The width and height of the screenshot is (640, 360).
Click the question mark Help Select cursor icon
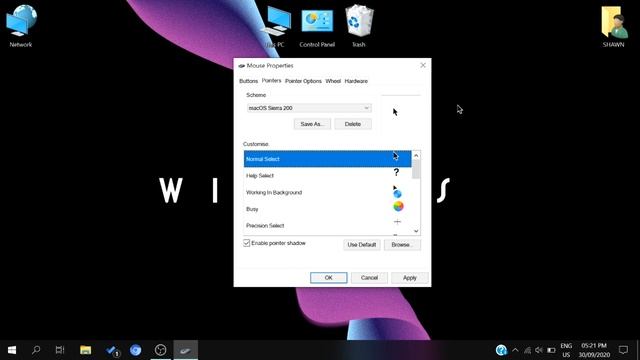coord(396,172)
